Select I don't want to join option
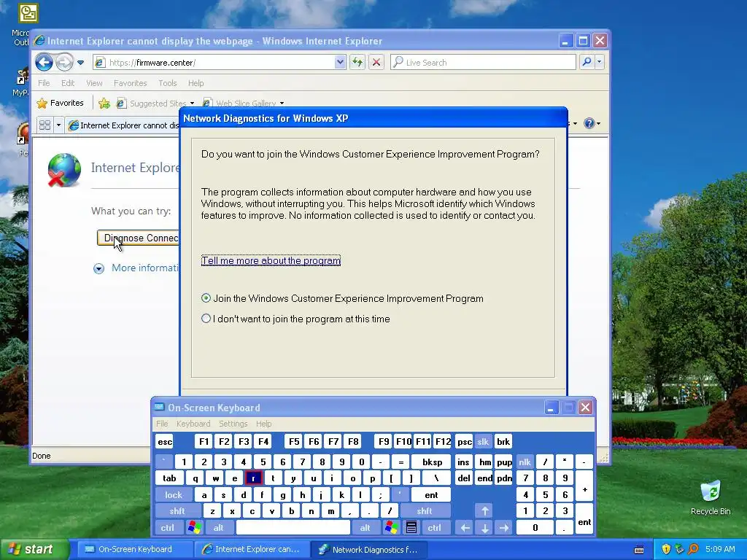 pos(206,319)
